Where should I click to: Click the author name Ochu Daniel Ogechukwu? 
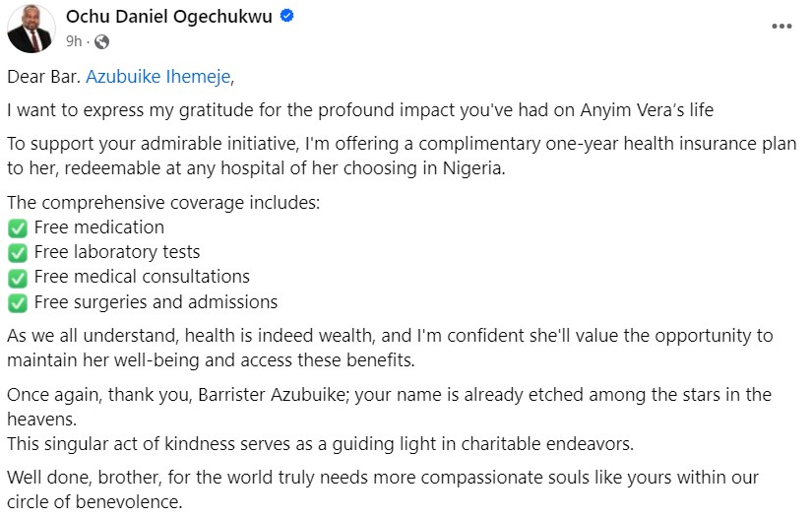point(169,17)
